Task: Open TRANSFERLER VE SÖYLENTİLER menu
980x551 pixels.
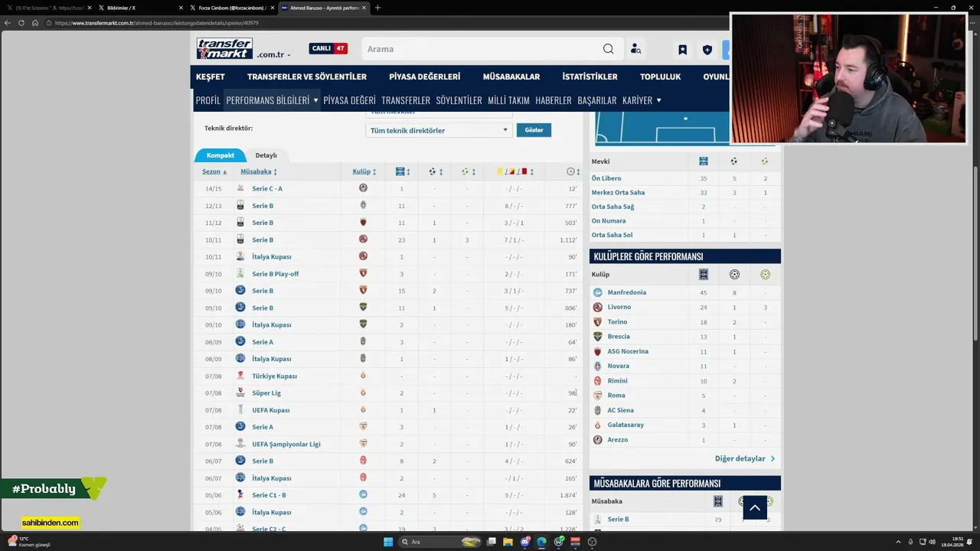Action: [x=307, y=77]
